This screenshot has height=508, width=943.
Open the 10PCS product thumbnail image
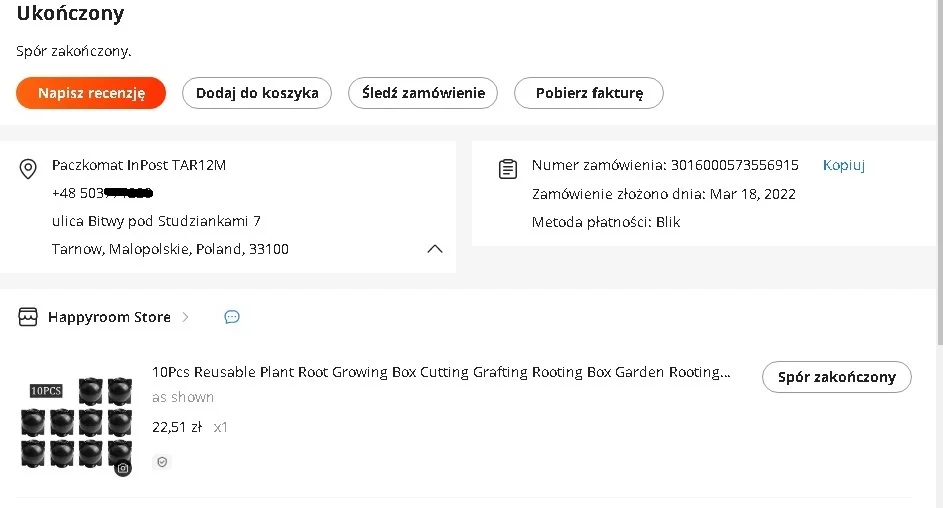[x=76, y=423]
